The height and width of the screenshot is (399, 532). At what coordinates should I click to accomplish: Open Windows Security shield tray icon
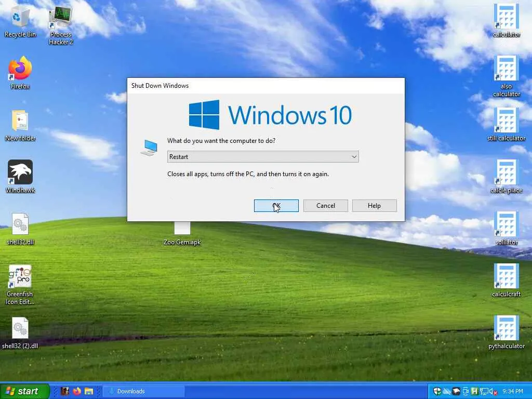tap(437, 391)
